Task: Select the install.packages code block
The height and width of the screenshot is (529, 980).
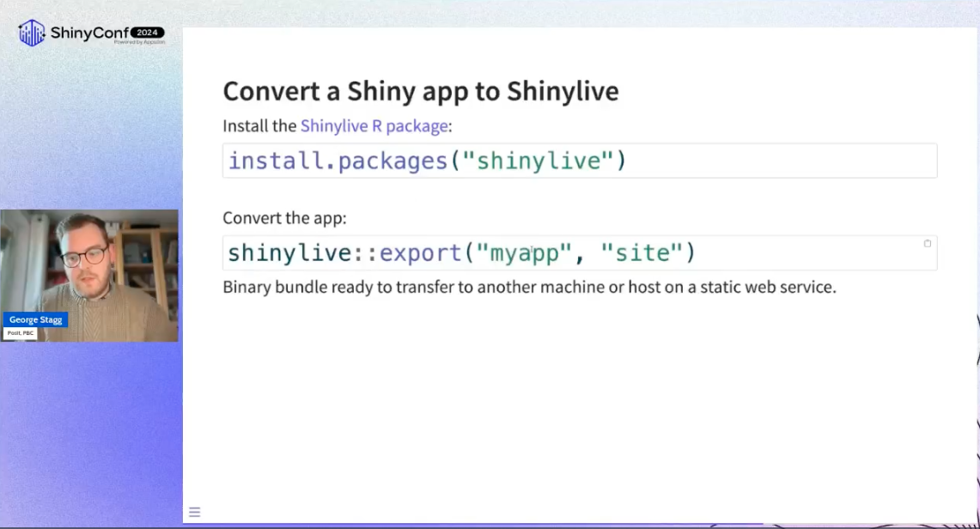Action: (425, 161)
